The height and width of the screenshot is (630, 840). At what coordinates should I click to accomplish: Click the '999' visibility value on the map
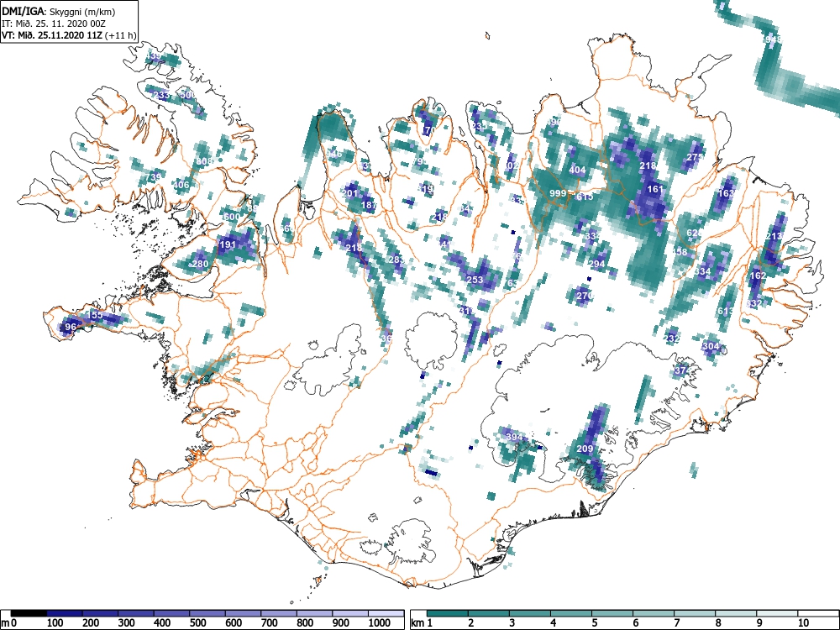pos(558,193)
